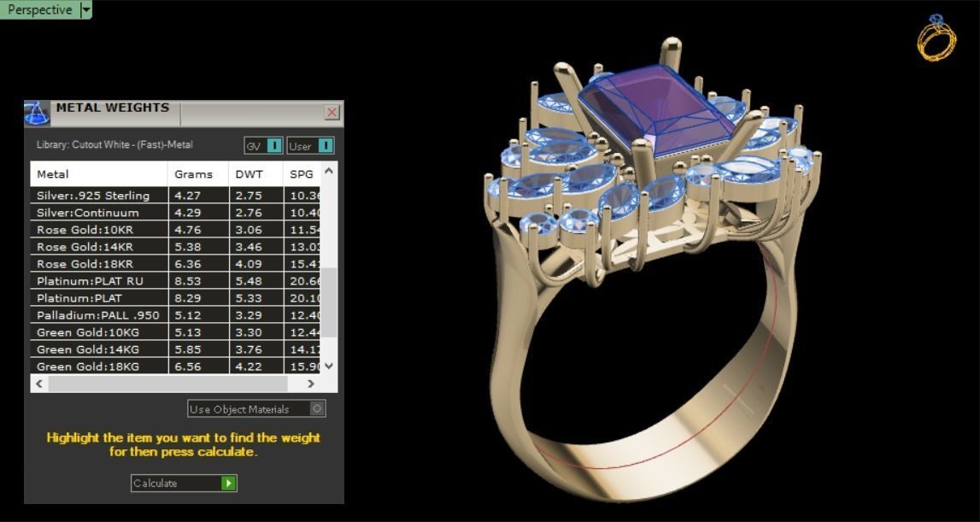Viewport: 980px width, 522px height.
Task: Click the table scroll down arrow
Action: [x=330, y=367]
